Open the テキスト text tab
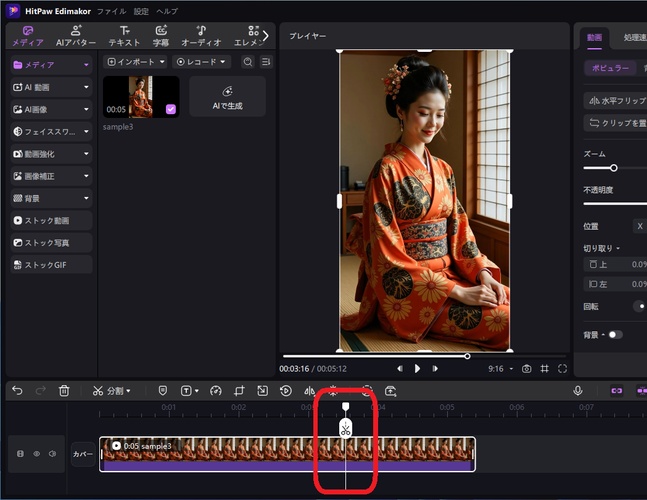The height and width of the screenshot is (500, 647). (x=124, y=36)
